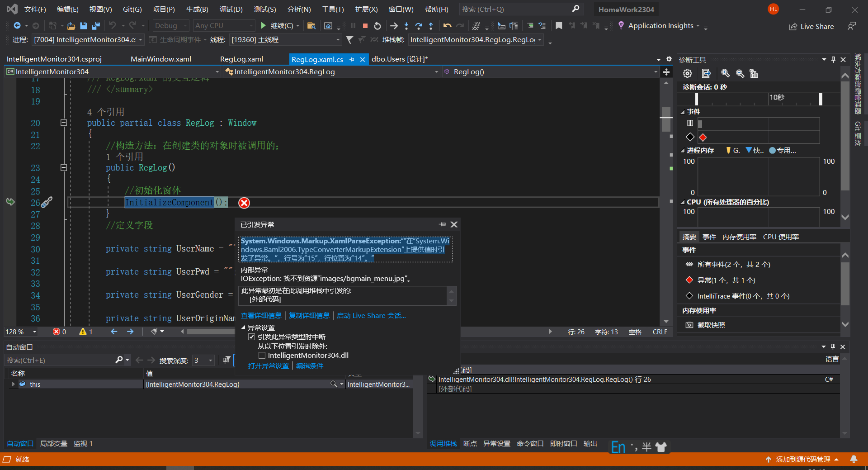Viewport: 868px width, 470px height.
Task: Collapse the RegLog class outlining box
Action: (64, 123)
